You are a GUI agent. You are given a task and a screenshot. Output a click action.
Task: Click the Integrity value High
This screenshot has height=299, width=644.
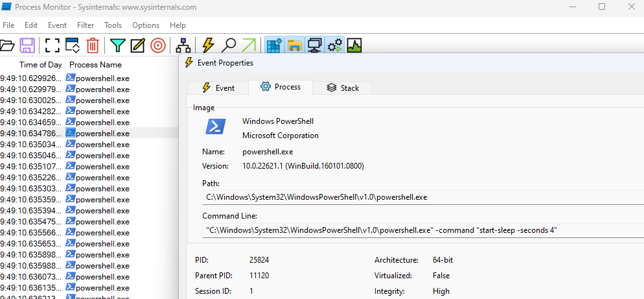click(x=441, y=291)
